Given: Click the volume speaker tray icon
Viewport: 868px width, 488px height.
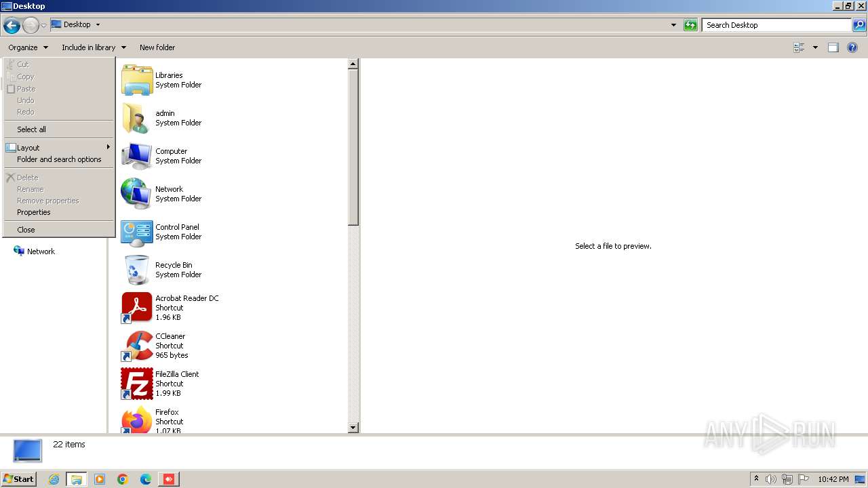Looking at the screenshot, I should 771,479.
